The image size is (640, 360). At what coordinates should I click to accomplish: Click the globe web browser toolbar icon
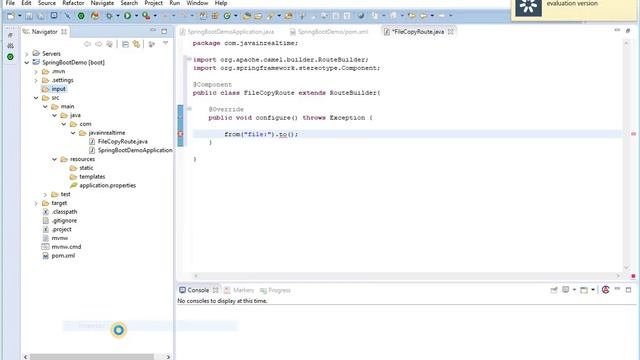361,16
